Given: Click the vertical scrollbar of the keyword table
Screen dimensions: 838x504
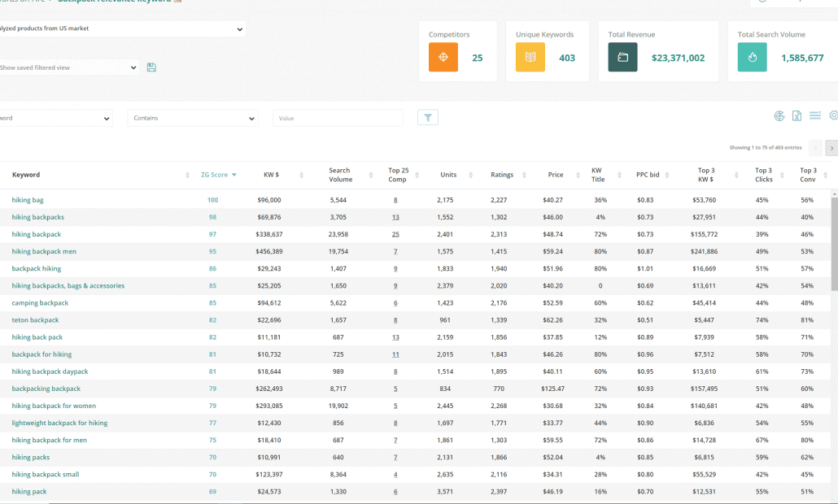Looking at the screenshot, I should click(834, 245).
